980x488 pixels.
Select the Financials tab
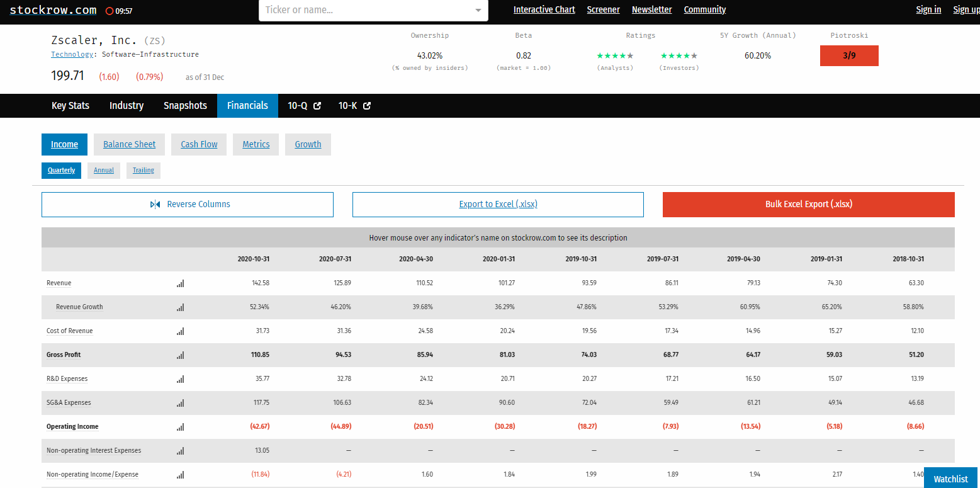point(247,106)
